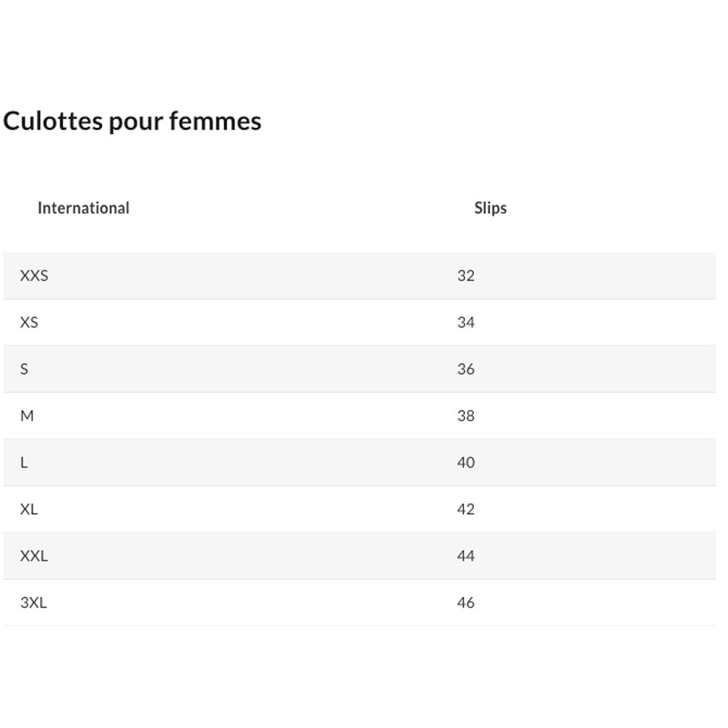The image size is (728, 728).
Task: Click the Slips column header
Action: pos(490,208)
